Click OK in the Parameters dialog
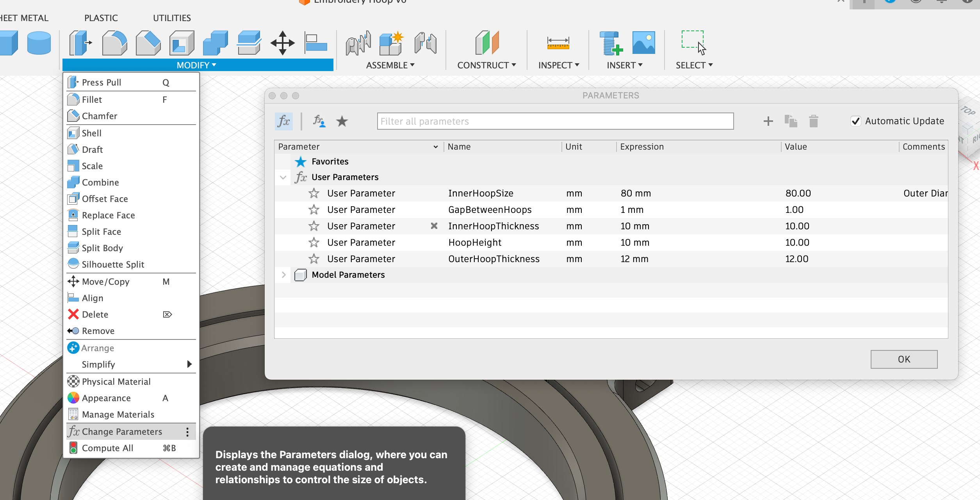The height and width of the screenshot is (500, 980). [904, 359]
